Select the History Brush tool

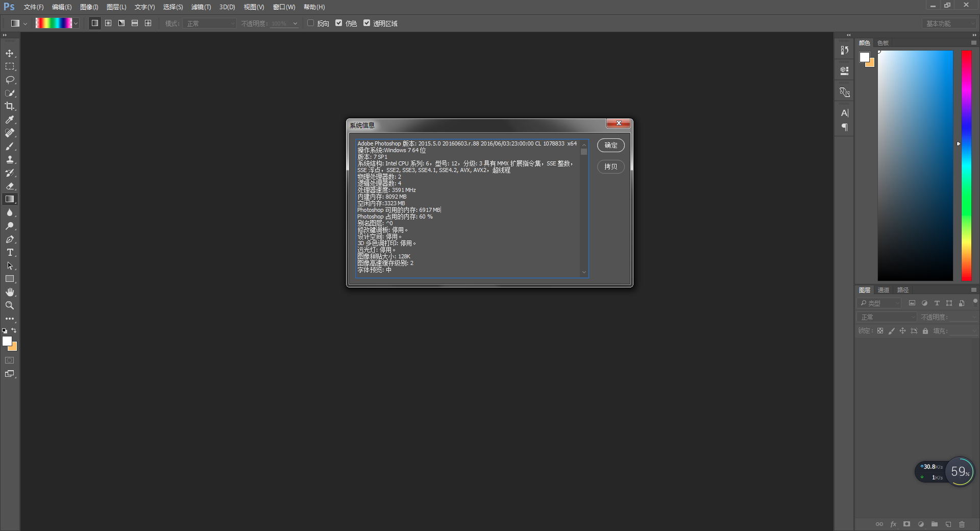pyautogui.click(x=10, y=173)
